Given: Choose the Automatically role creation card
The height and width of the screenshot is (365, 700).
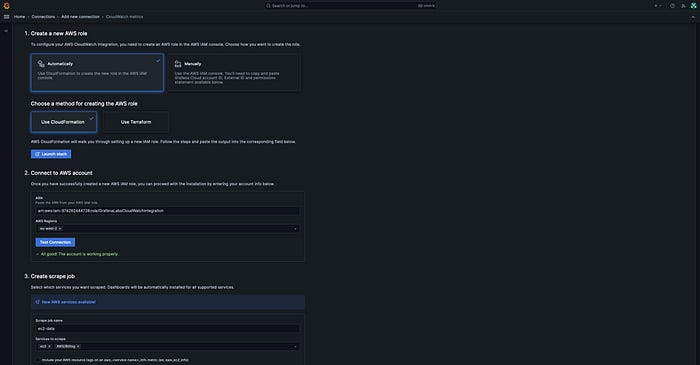Looking at the screenshot, I should 97,73.
